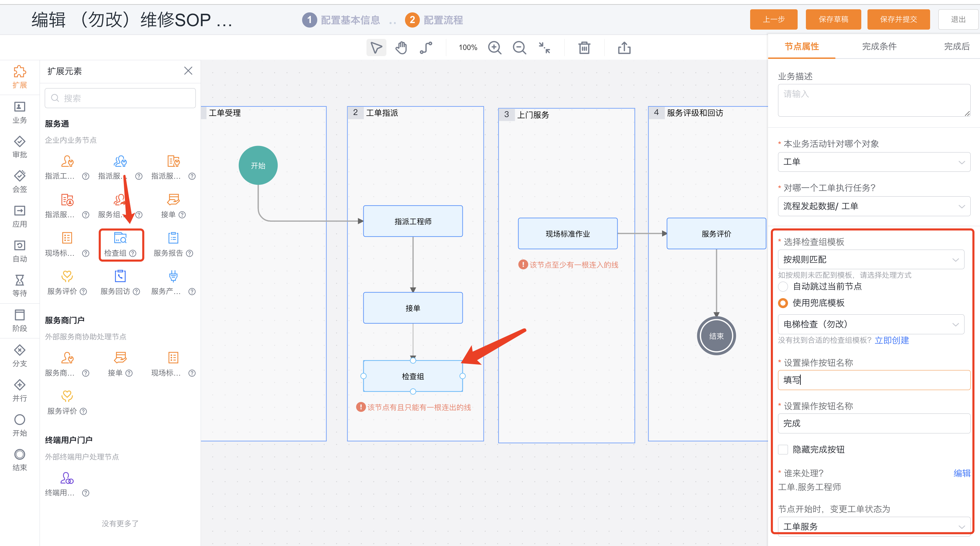This screenshot has height=546, width=980.
Task: Select the hand pan tool
Action: tap(401, 48)
